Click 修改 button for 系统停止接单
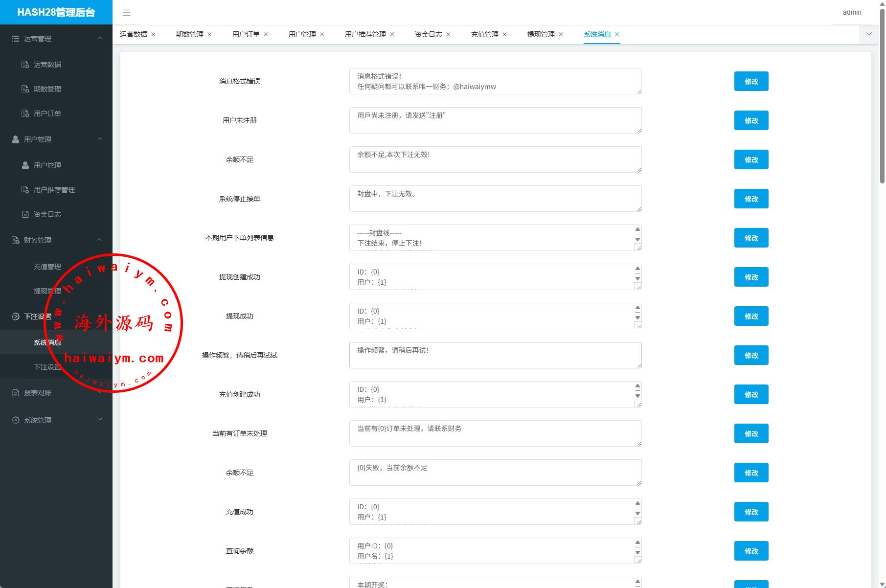 751,199
